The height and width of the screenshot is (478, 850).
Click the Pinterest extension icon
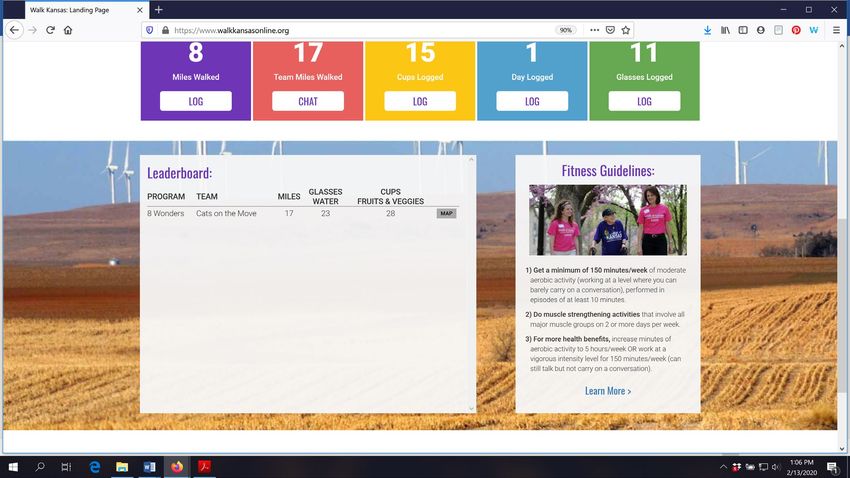tap(796, 30)
